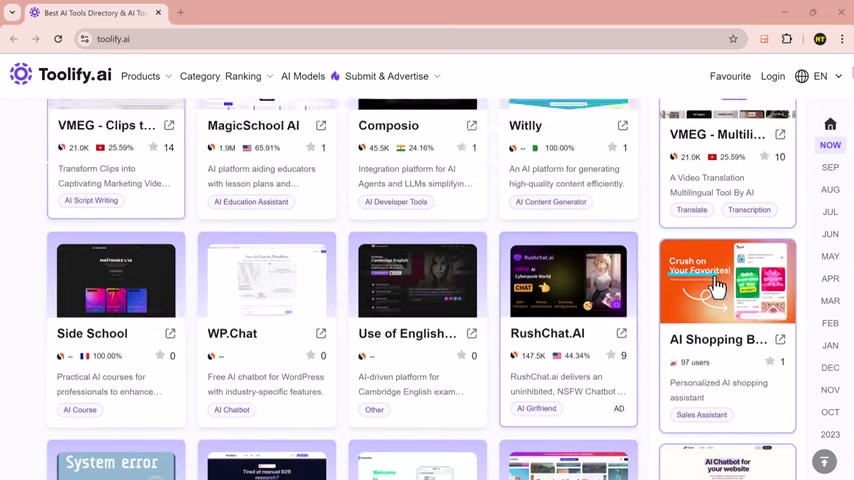Expand the Products dropdown
This screenshot has height=480, width=854.
(x=146, y=76)
